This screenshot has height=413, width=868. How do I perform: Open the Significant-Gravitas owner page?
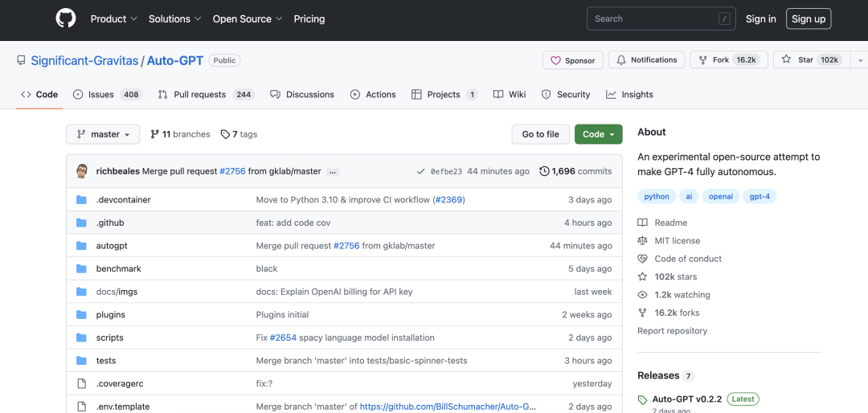tap(84, 60)
